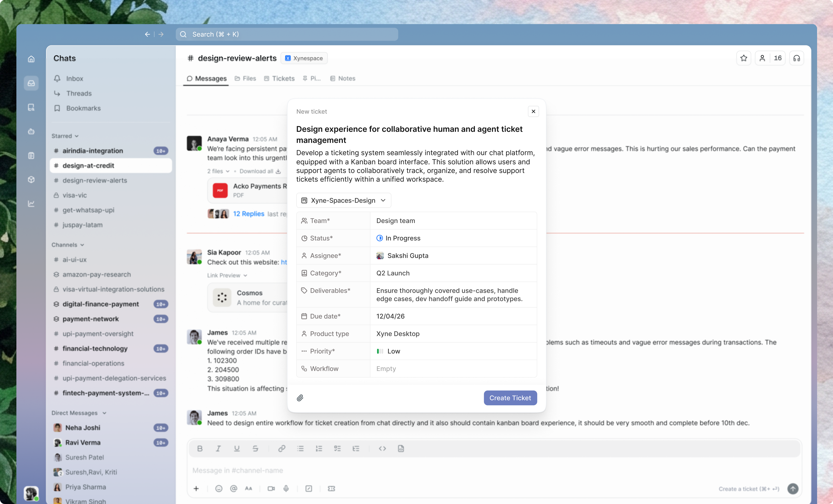Close the New ticket dialog

[x=533, y=112]
